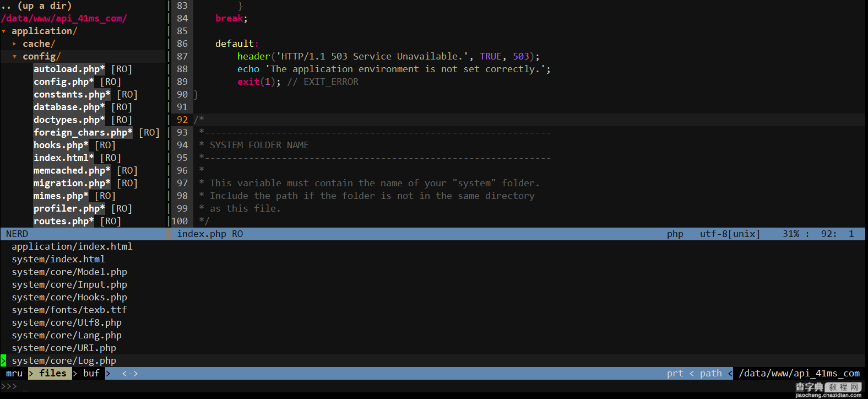Click the /data/www/api_41ms_com working directory
Screen dimensions: 868x399
799,374
